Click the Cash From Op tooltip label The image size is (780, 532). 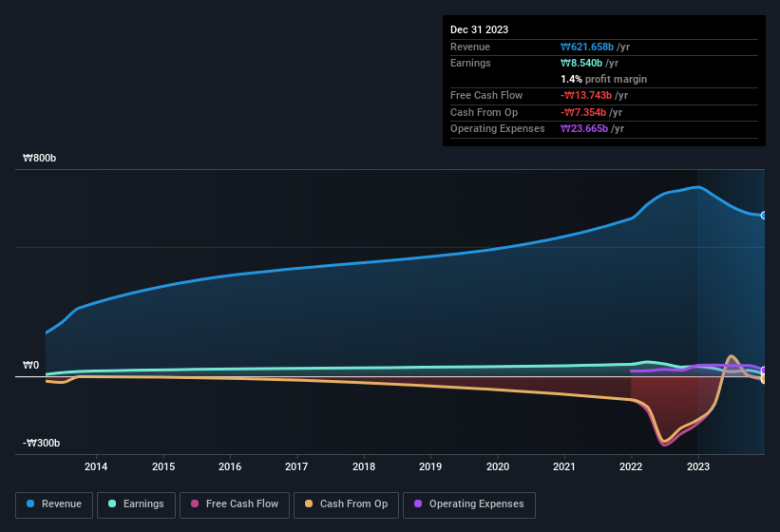[484, 112]
